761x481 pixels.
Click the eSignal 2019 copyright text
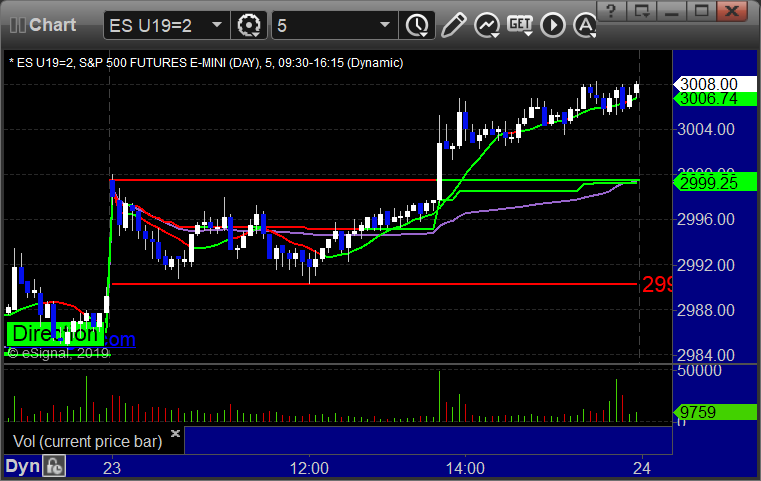58,353
